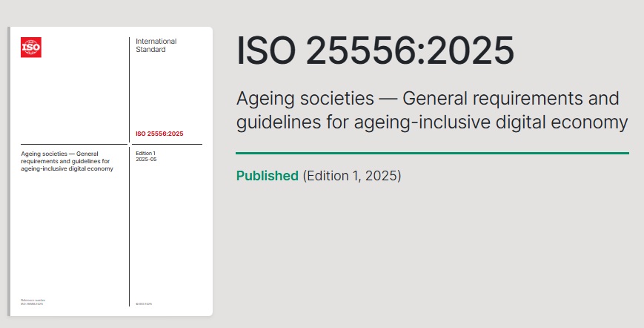Viewport: 644px width, 328px height.
Task: Click the grey spine edge of the cover
Action: 9,171
